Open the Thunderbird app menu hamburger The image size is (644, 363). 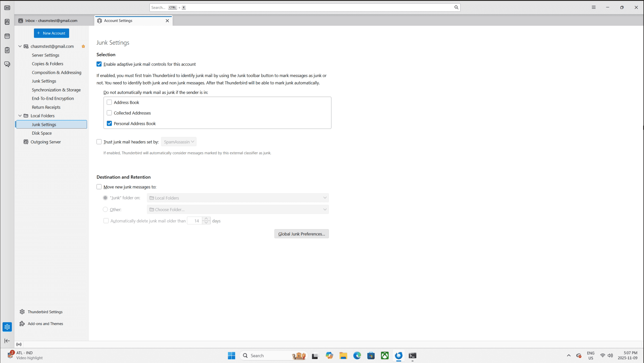[593, 8]
